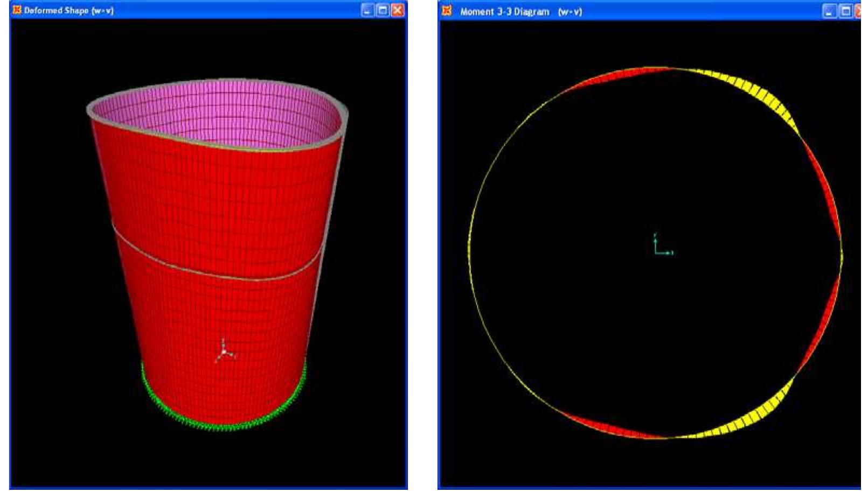This screenshot has width=868, height=492.
Task: Minimize the Deformed Shape window
Action: pyautogui.click(x=367, y=10)
